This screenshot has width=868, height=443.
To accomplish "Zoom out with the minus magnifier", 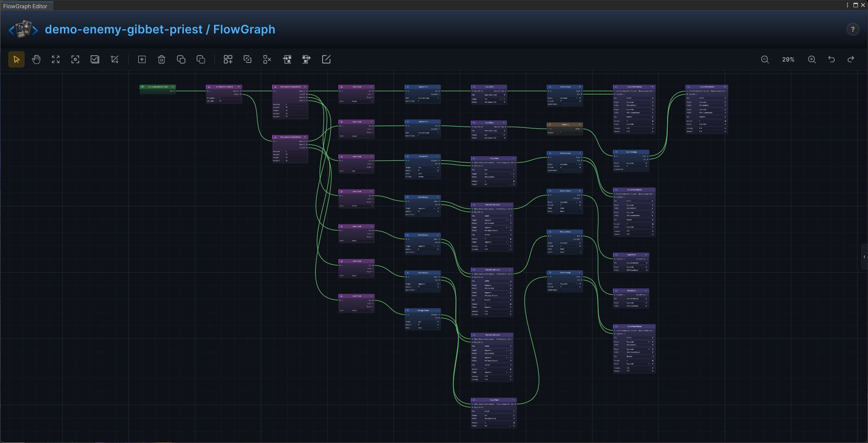I will click(765, 59).
